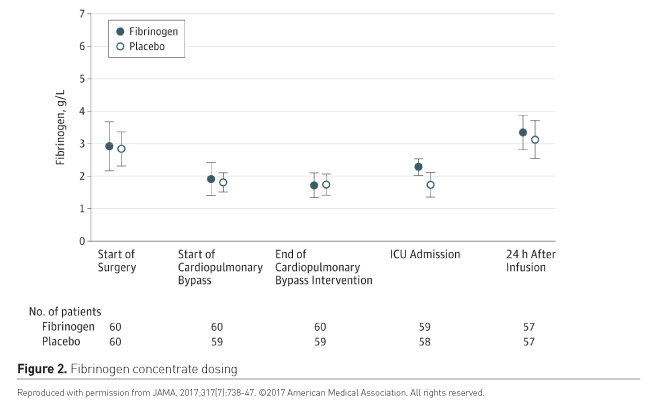Click the JAMA reproduction permission footnote
Screen dimensions: 657x420
pyautogui.click(x=251, y=393)
